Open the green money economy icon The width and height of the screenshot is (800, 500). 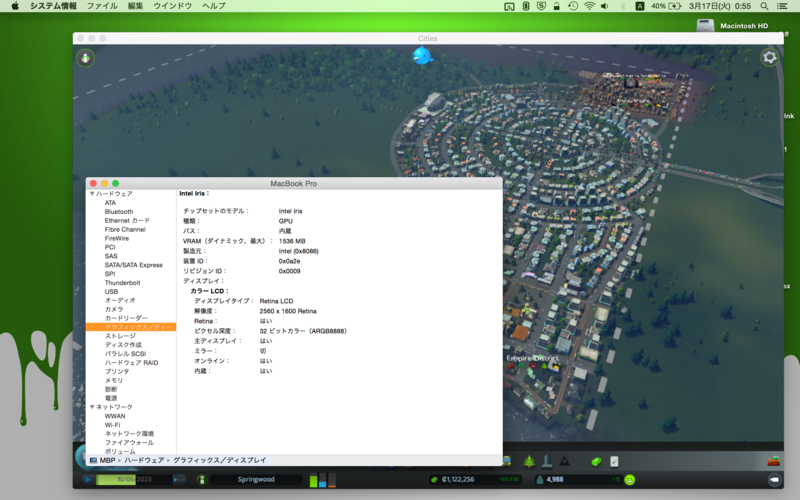(596, 462)
